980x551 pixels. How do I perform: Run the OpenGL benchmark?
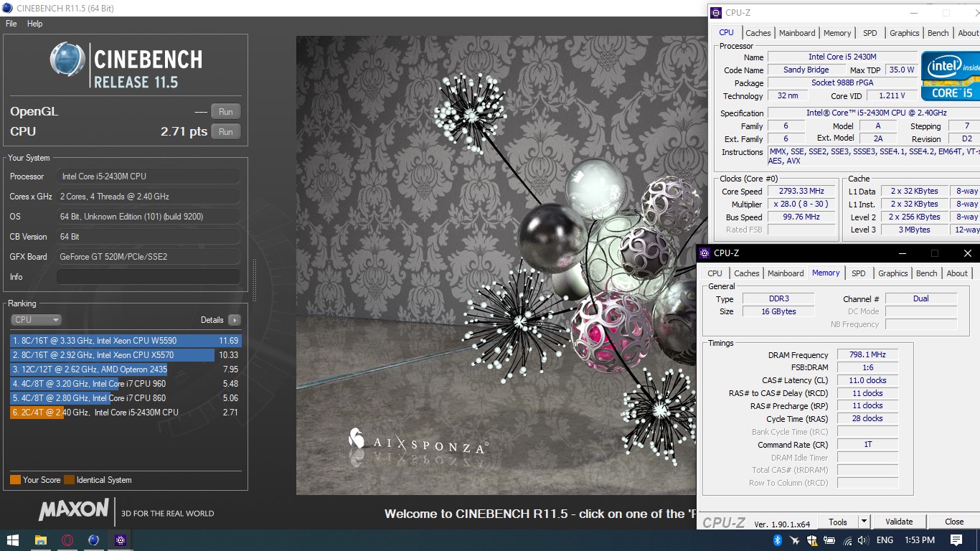point(225,111)
